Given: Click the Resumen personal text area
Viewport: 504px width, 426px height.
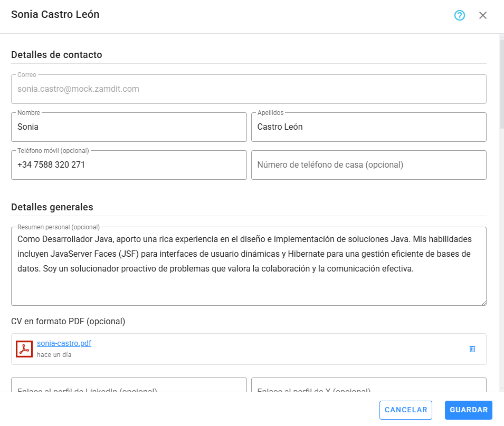Looking at the screenshot, I should point(249,264).
